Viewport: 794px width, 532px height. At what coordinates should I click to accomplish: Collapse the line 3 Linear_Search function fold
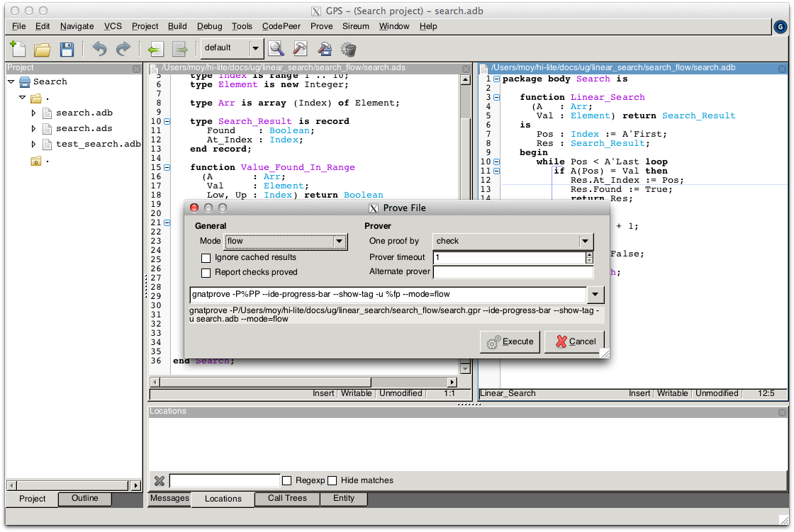(497, 97)
